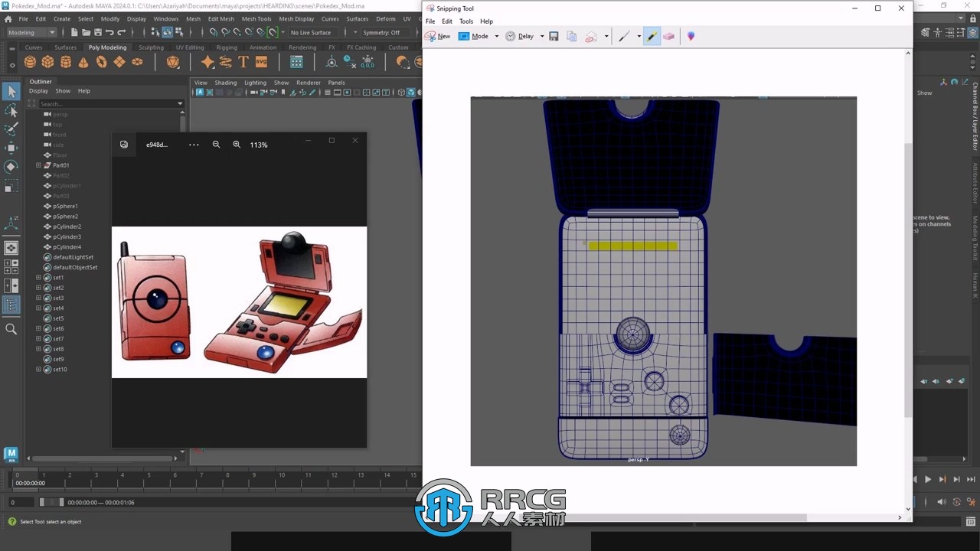Click the search magnifier icon in Maya sidebar
Viewport: 980px width, 551px height.
(x=11, y=329)
